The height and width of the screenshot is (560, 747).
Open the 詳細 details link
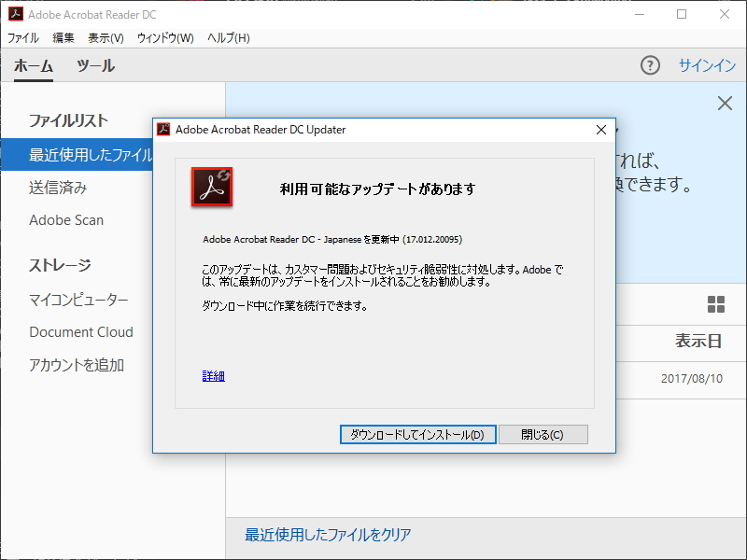click(x=213, y=375)
